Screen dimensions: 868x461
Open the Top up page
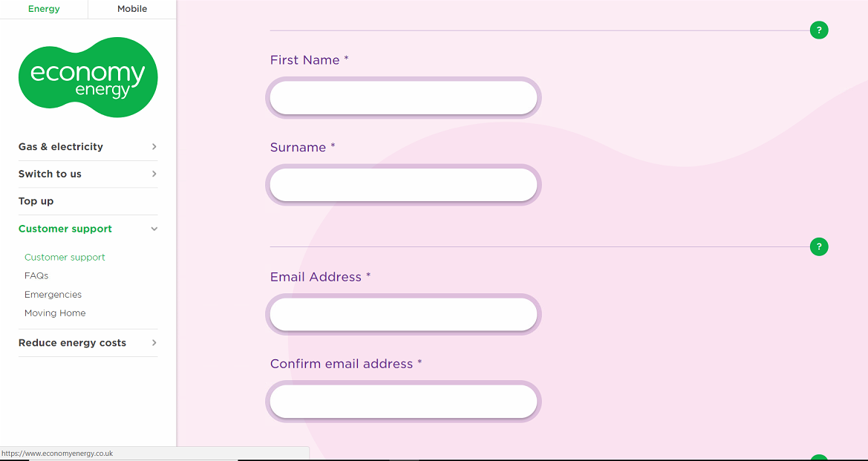[x=36, y=201]
